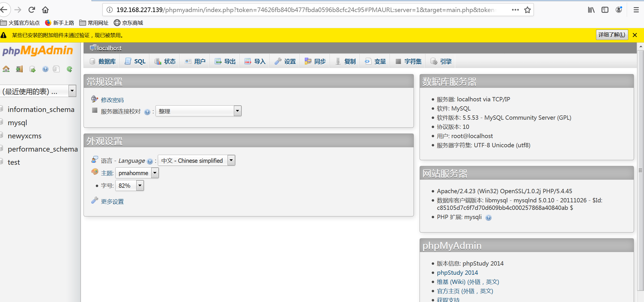Open the 字号 82% font size dropdown
Image resolution: width=644 pixels, height=302 pixels.
click(x=140, y=185)
